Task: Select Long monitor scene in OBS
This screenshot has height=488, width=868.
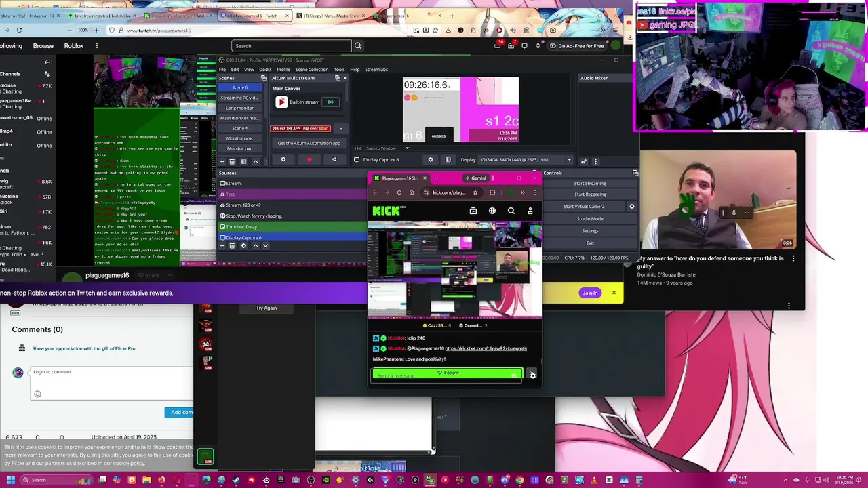Action: [239, 108]
